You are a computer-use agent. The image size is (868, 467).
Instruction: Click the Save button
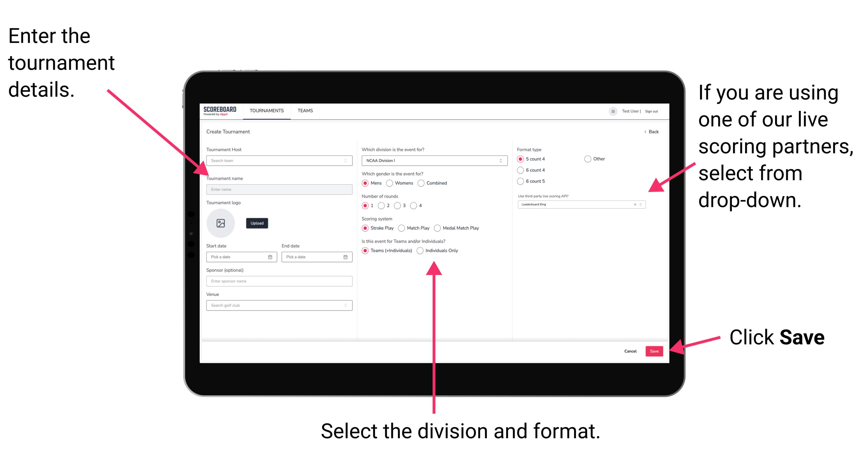pyautogui.click(x=656, y=351)
